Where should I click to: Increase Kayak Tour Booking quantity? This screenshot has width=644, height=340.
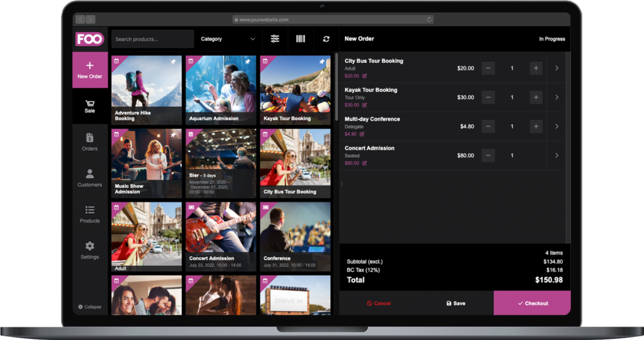(x=536, y=97)
